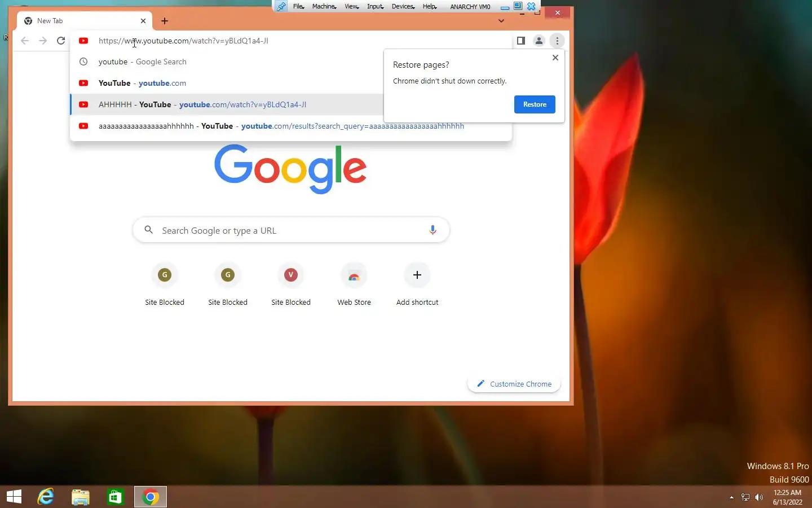
Task: Expand the tab search chevron
Action: (501, 21)
